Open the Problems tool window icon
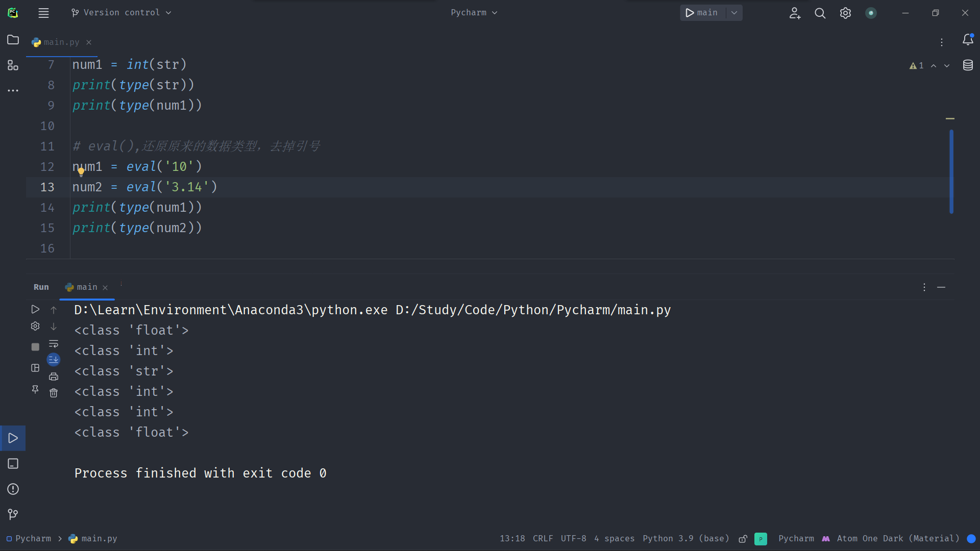 click(x=13, y=489)
